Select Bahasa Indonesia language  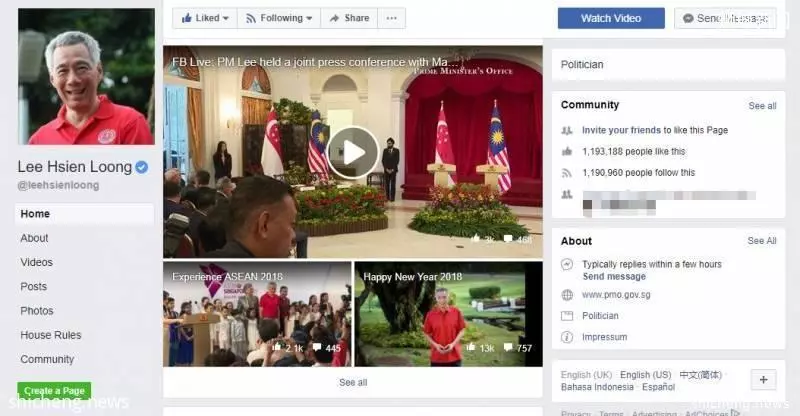point(597,387)
